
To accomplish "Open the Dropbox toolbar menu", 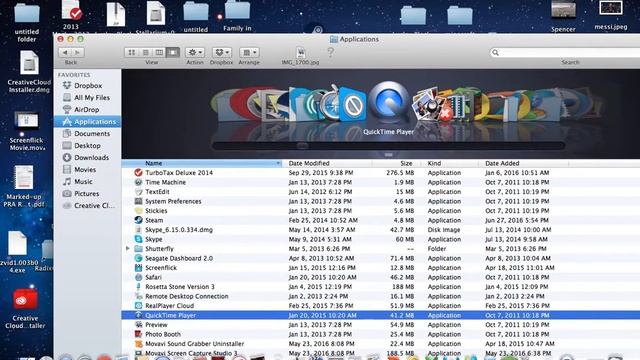I will [x=222, y=52].
